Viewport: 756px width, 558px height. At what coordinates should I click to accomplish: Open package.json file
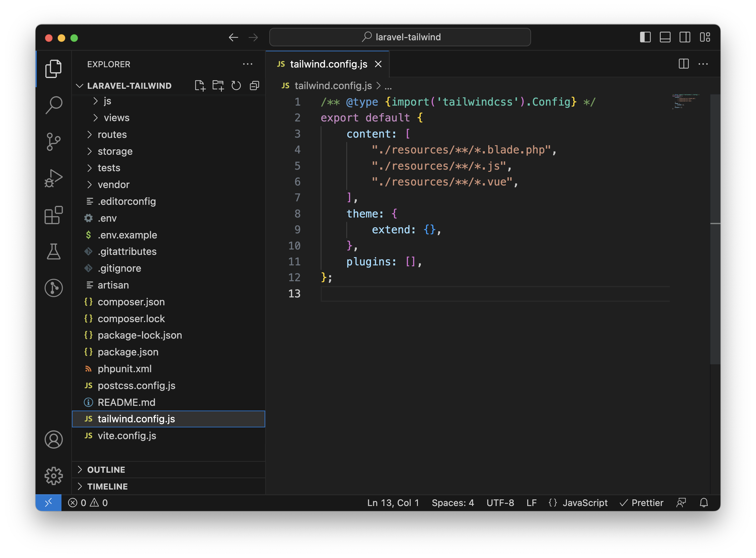(169, 352)
